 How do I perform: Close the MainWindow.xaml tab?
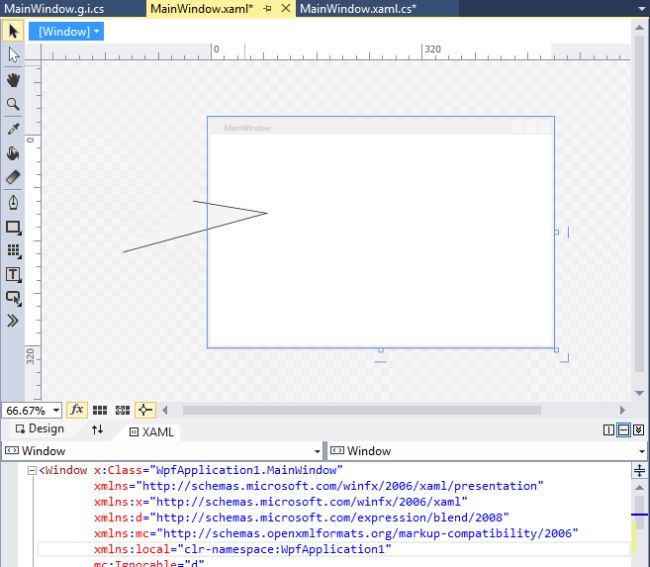[x=286, y=8]
